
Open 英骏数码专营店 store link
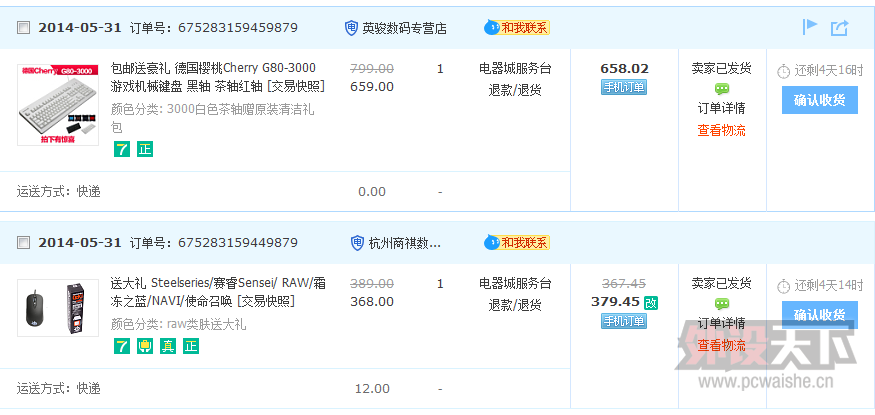(x=405, y=28)
